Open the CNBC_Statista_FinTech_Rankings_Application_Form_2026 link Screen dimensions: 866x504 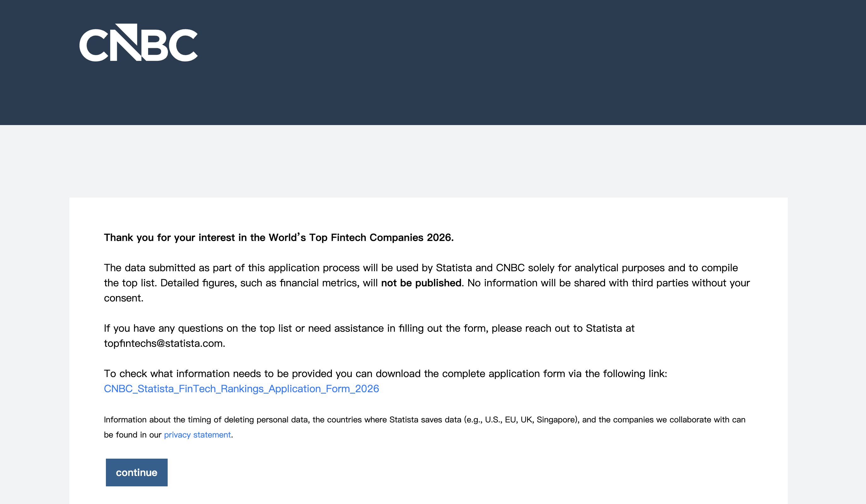coord(241,389)
